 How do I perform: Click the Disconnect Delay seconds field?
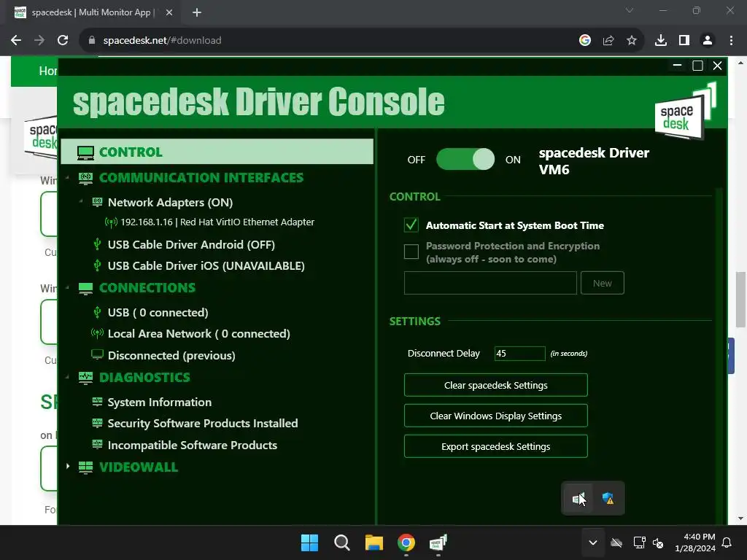[519, 354]
